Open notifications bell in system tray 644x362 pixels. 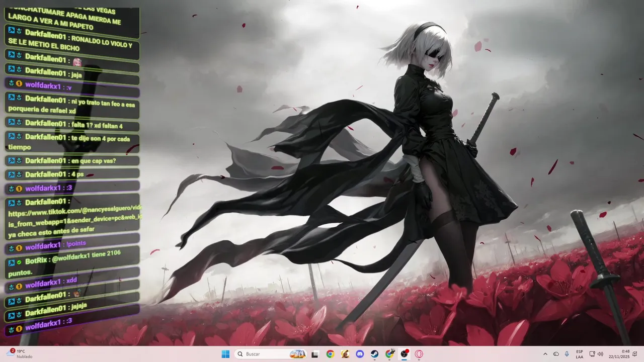coord(636,354)
